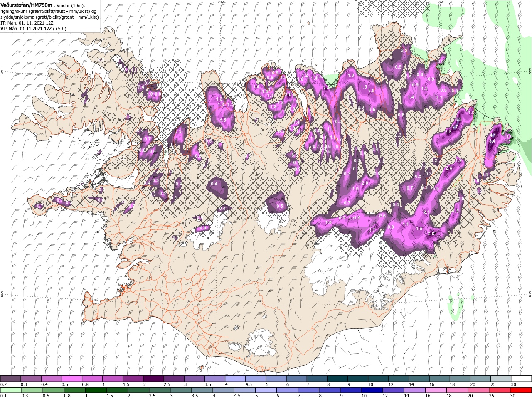Click the 'VT: Mán. 01.11.2021 17Z' valid time

click(x=26, y=29)
